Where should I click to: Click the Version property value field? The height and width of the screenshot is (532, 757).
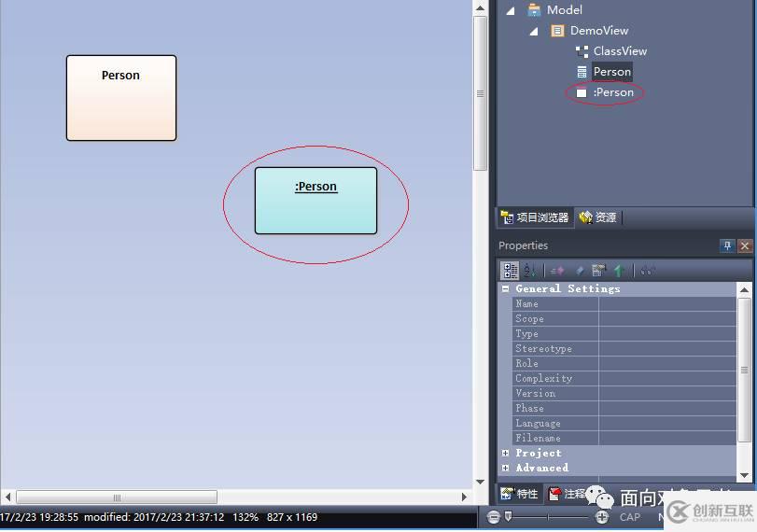tap(667, 394)
